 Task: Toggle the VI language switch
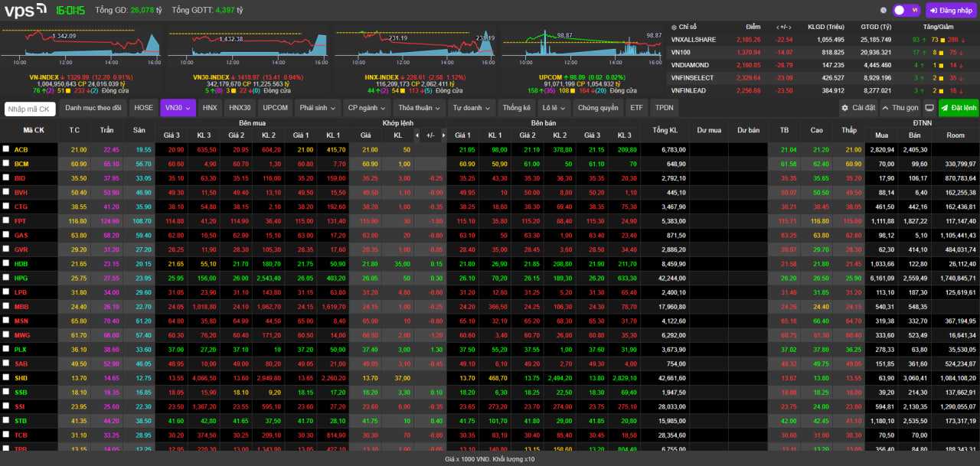[x=906, y=11]
